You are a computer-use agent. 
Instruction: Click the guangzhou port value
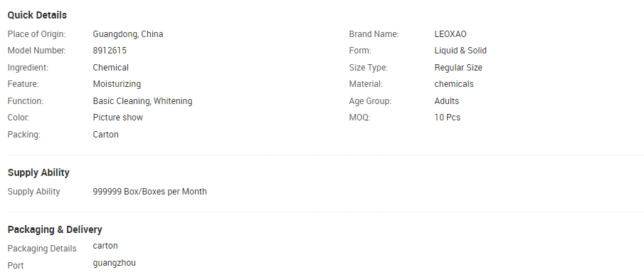[114, 263]
